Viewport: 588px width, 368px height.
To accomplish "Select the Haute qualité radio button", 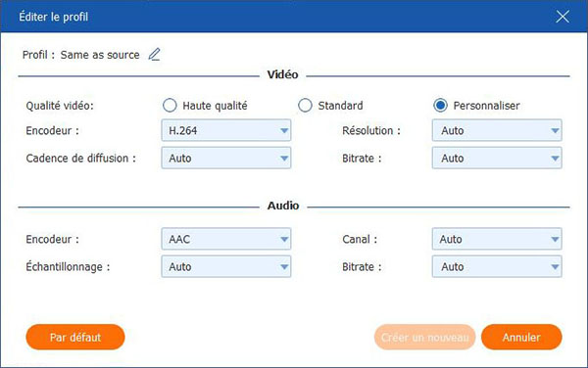I will pyautogui.click(x=170, y=106).
